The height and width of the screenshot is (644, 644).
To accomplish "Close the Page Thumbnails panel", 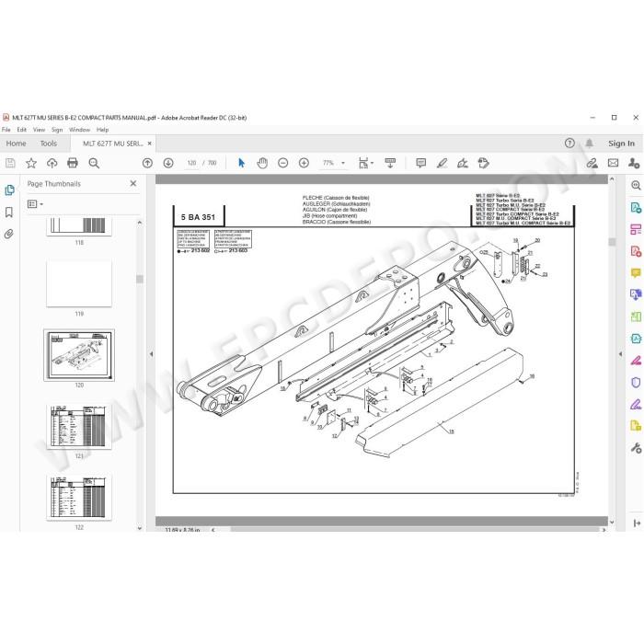I will pyautogui.click(x=133, y=184).
